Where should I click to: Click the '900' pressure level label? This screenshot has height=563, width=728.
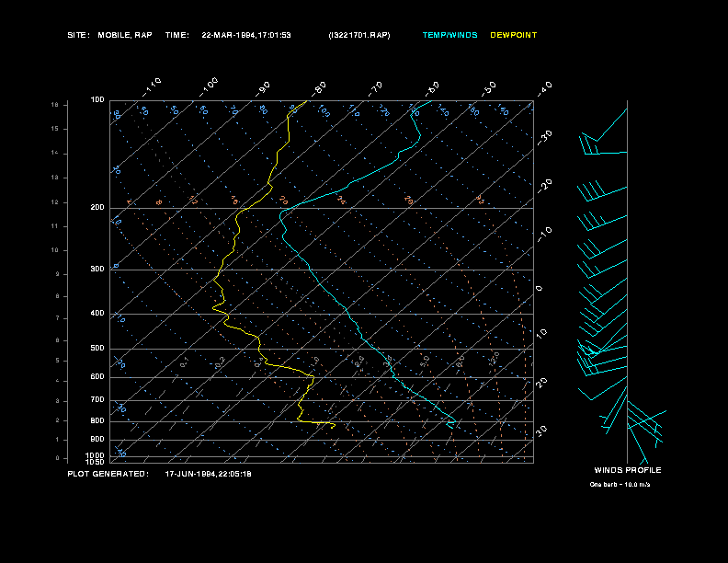click(x=97, y=439)
